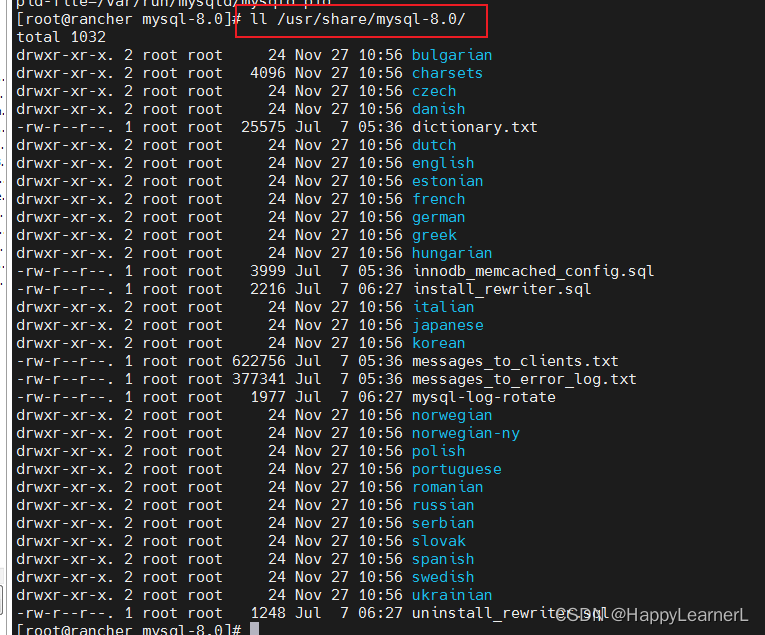
Task: Select the charsets directory entry
Action: coord(447,73)
